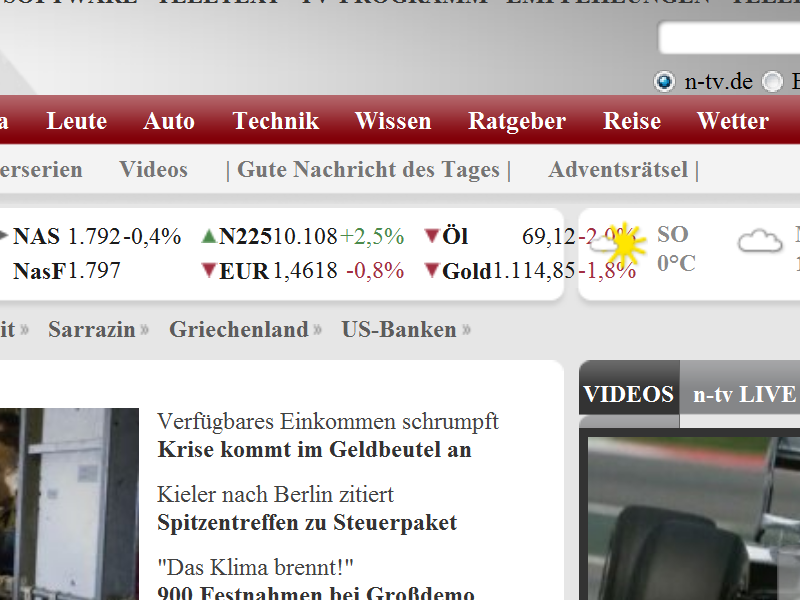The image size is (800, 600).
Task: Select the second search radio button beside n-tv.de
Action: [x=772, y=82]
